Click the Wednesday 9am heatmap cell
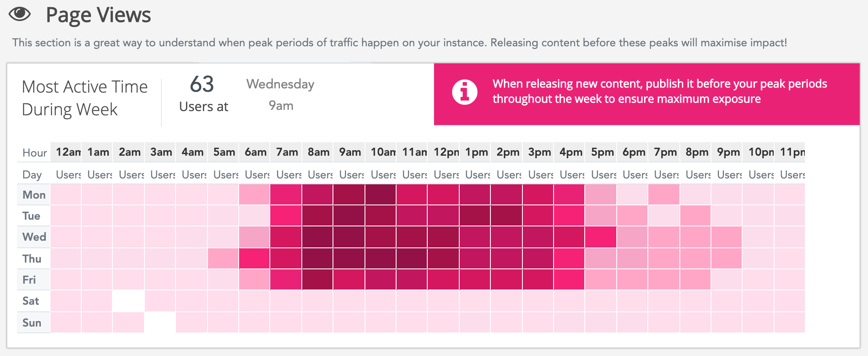Image resolution: width=868 pixels, height=356 pixels. (x=349, y=237)
